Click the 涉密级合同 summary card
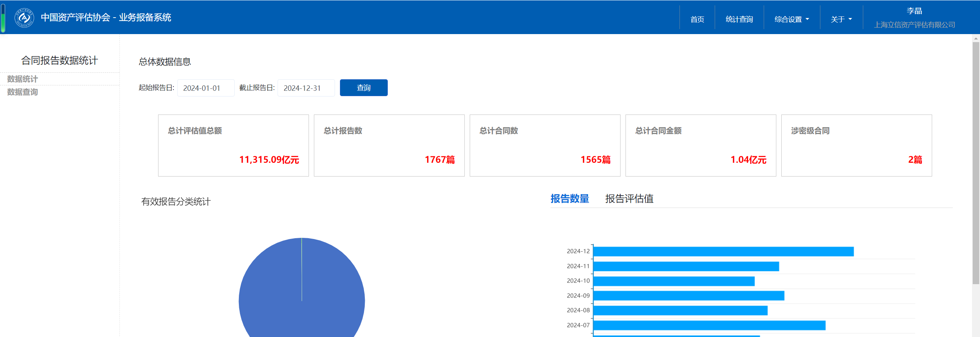 856,146
